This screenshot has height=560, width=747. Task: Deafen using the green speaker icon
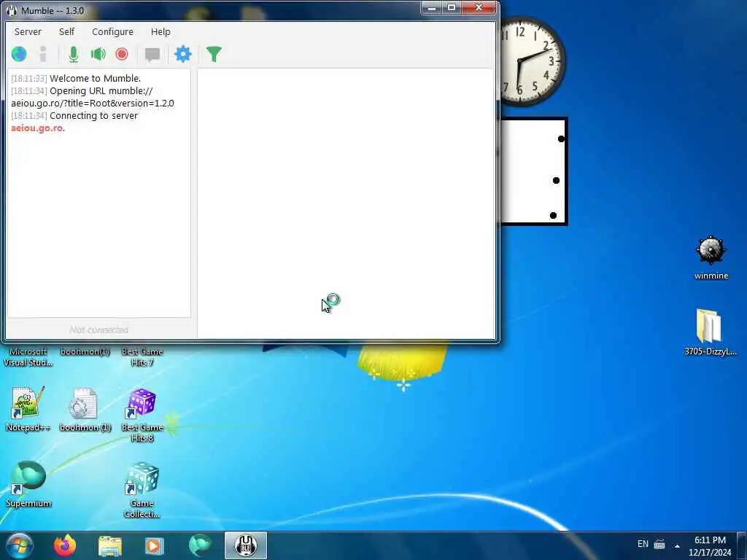[x=98, y=54]
